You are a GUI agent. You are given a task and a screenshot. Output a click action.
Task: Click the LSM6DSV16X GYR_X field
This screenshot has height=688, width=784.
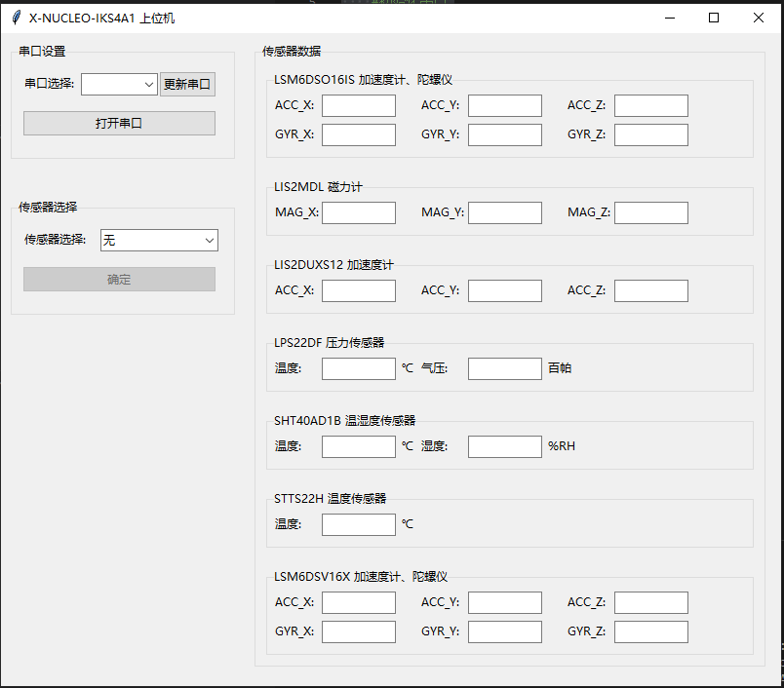(x=358, y=632)
